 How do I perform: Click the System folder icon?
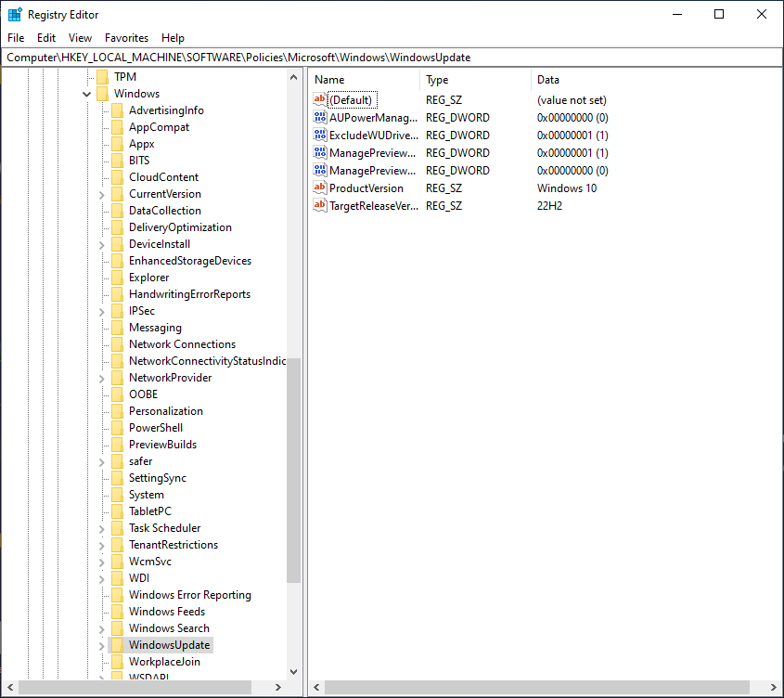[x=118, y=495]
